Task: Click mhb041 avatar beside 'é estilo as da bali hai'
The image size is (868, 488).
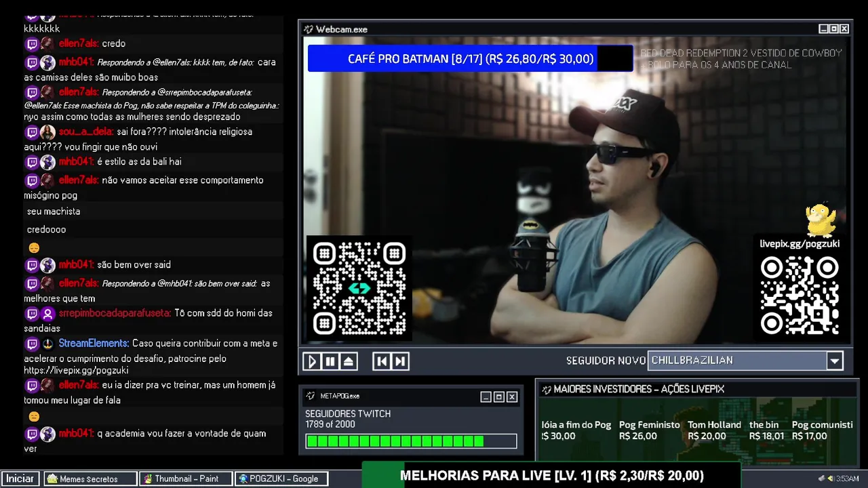Action: (x=47, y=162)
